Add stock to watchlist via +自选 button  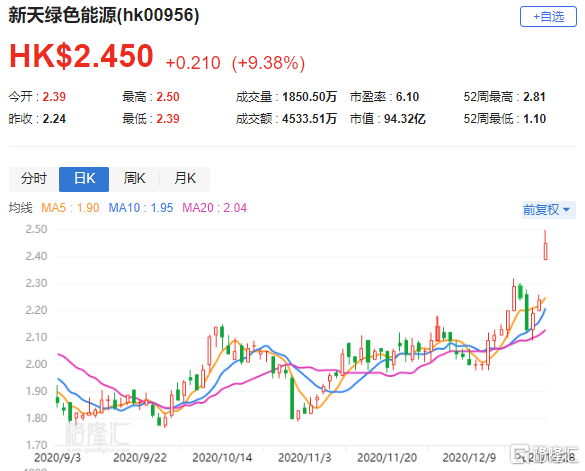pyautogui.click(x=548, y=16)
